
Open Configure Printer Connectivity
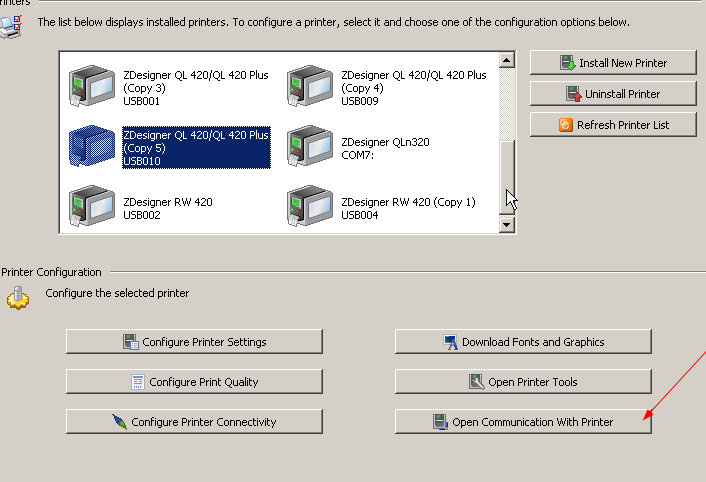[x=194, y=422]
